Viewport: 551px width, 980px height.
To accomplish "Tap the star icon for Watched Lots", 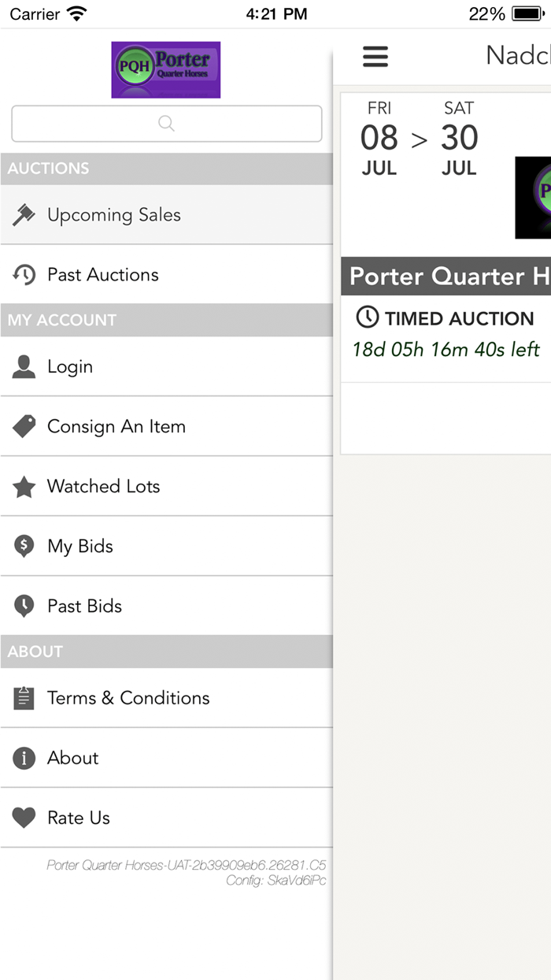I will 24,487.
